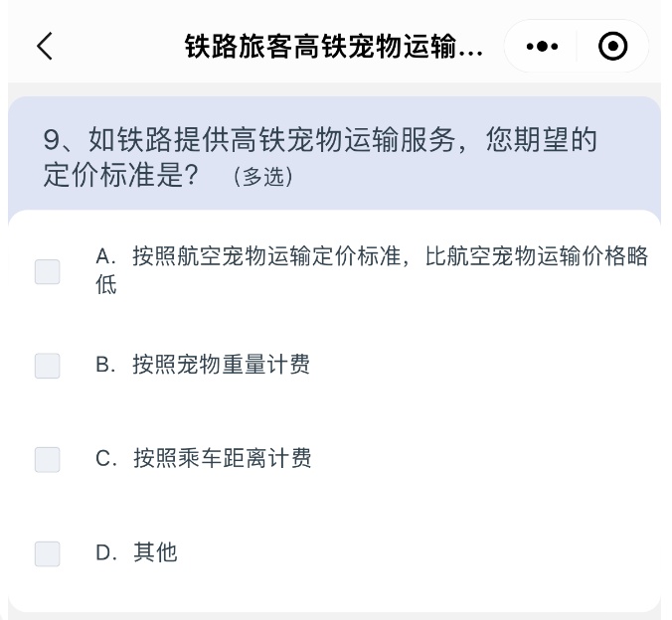Tap the letter prefix "D."
The width and height of the screenshot is (672, 620).
105,552
